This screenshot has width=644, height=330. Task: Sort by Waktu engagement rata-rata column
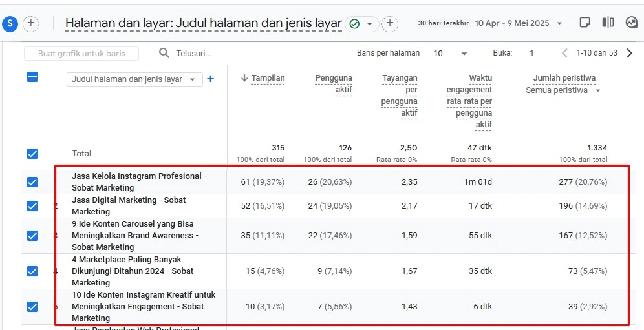tap(469, 101)
